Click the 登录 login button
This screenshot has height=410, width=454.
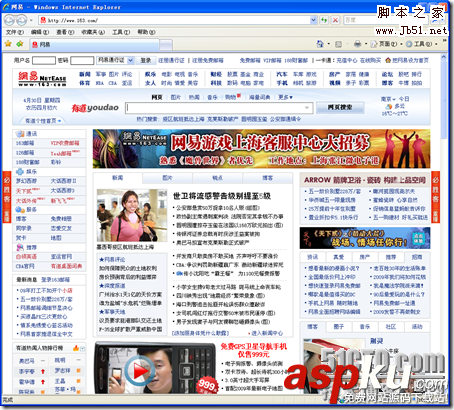(145, 60)
